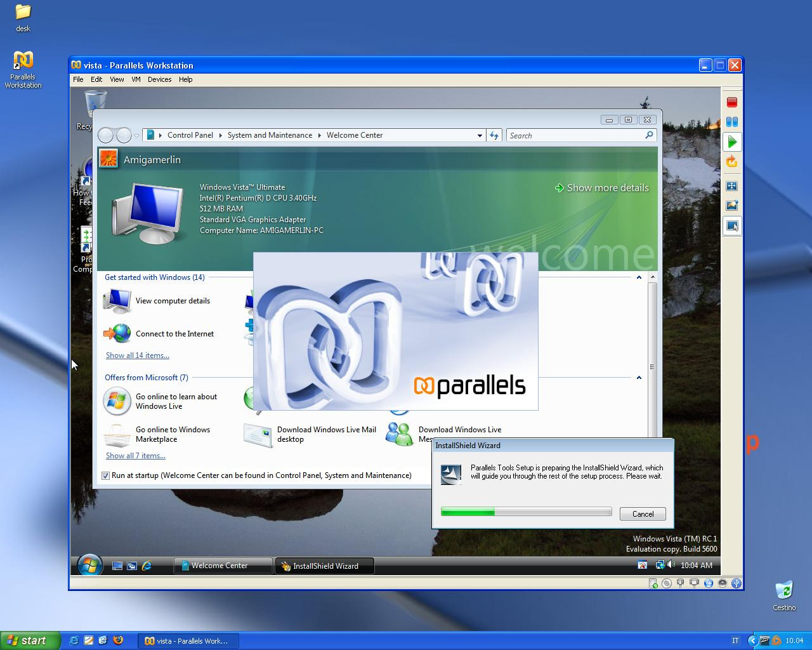This screenshot has width=812, height=650.
Task: Switch to fullscreen with the arrows icon
Action: coord(731,186)
